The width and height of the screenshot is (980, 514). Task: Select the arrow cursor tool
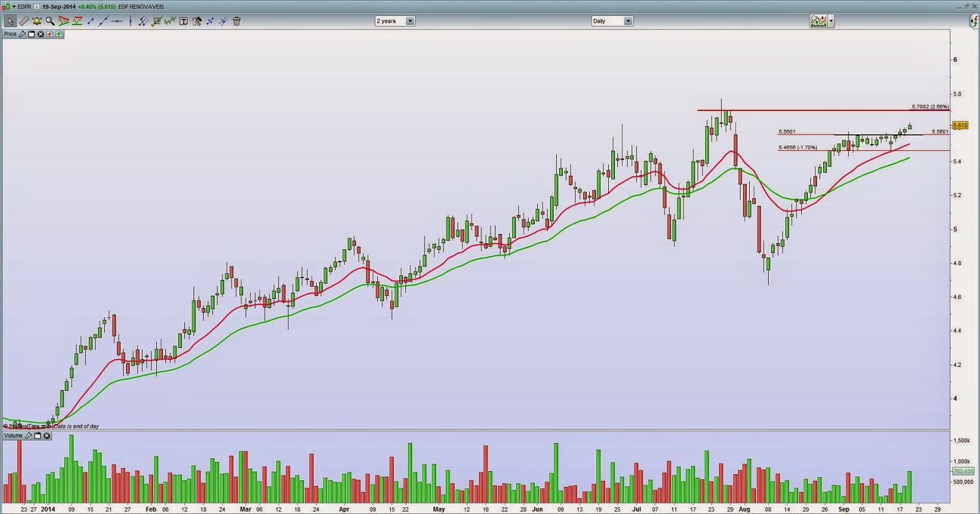click(x=10, y=21)
